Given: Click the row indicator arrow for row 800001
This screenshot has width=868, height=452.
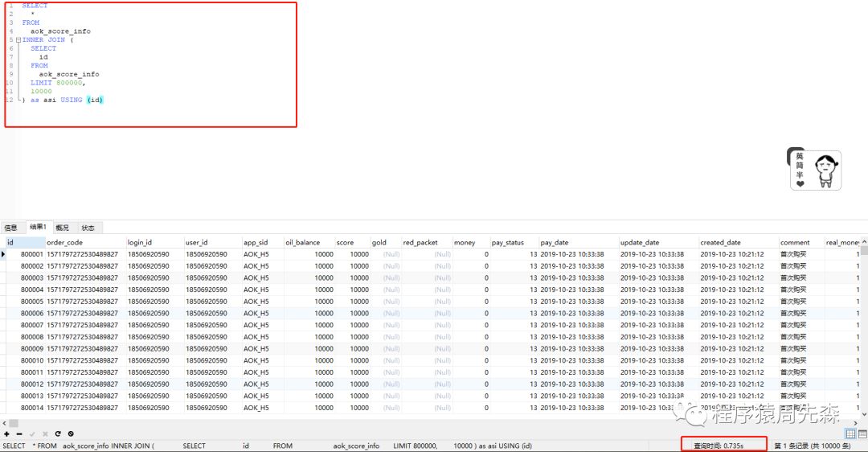Looking at the screenshot, I should click(x=3, y=254).
